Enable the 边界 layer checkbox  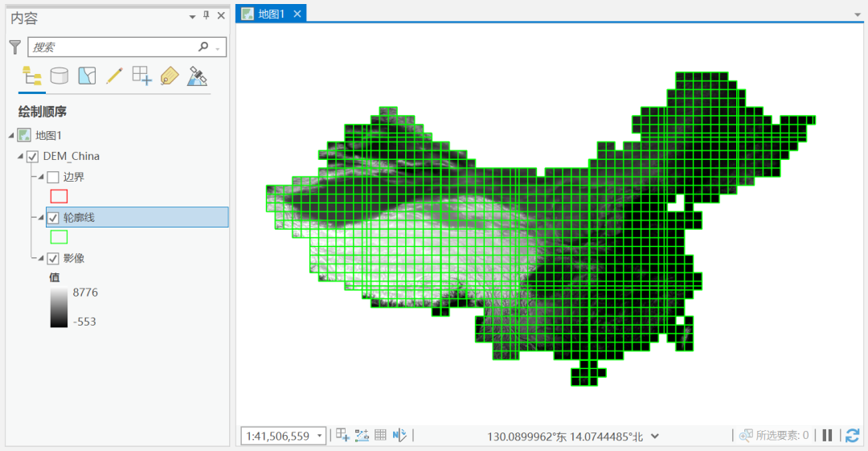tap(53, 177)
